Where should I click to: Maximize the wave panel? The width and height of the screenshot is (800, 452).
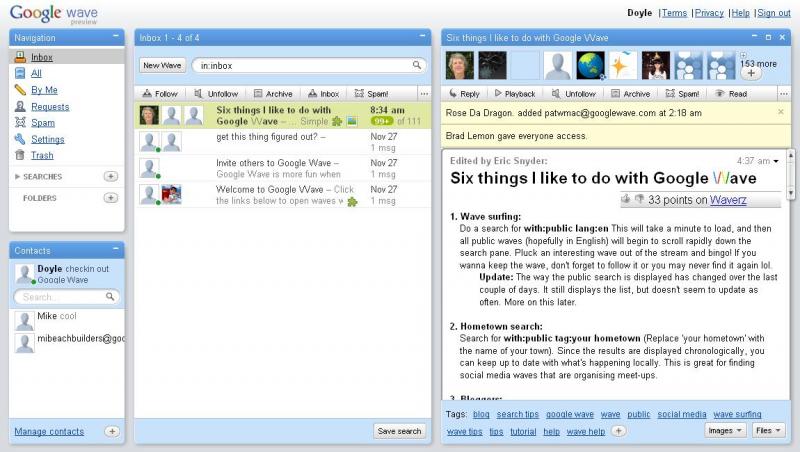tap(769, 37)
